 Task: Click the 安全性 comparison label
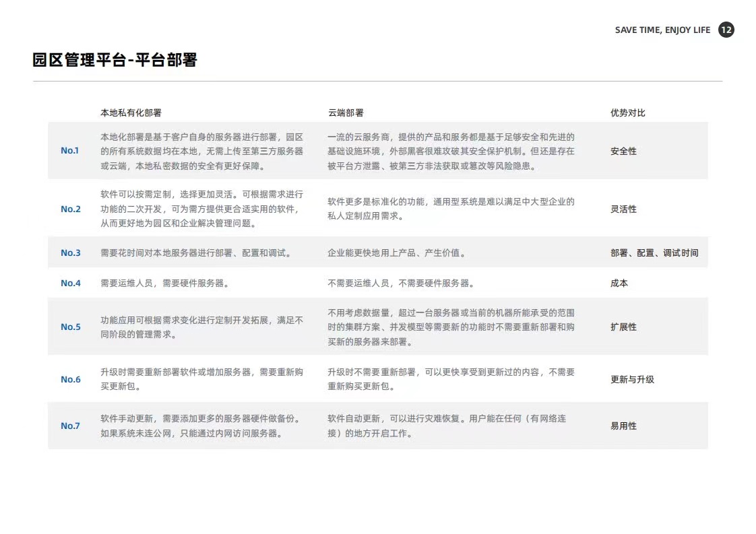(623, 151)
